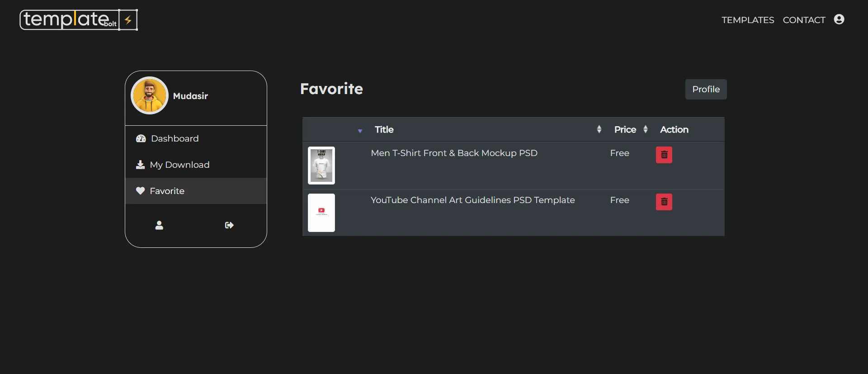The width and height of the screenshot is (868, 374).
Task: Click the logout arrow icon in sidebar
Action: click(x=229, y=225)
